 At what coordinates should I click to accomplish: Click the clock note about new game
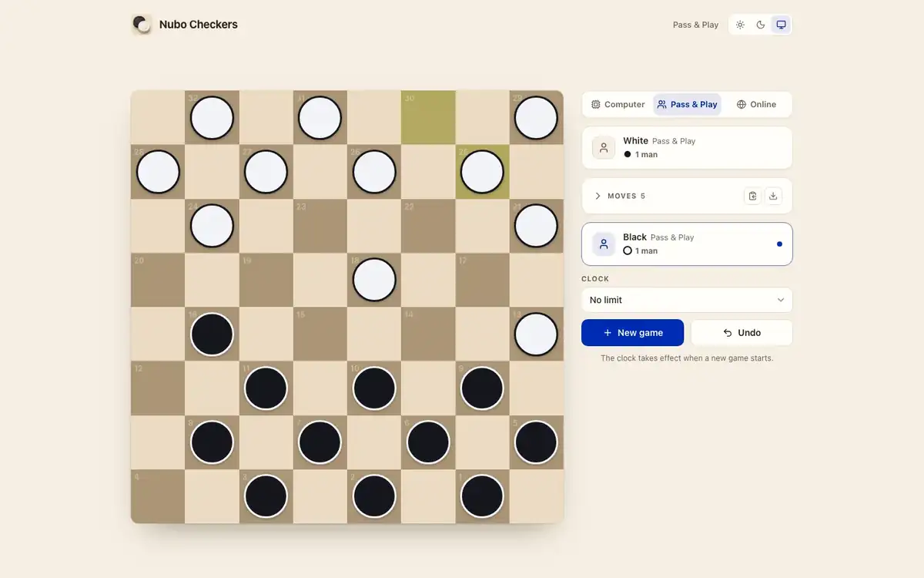point(687,358)
